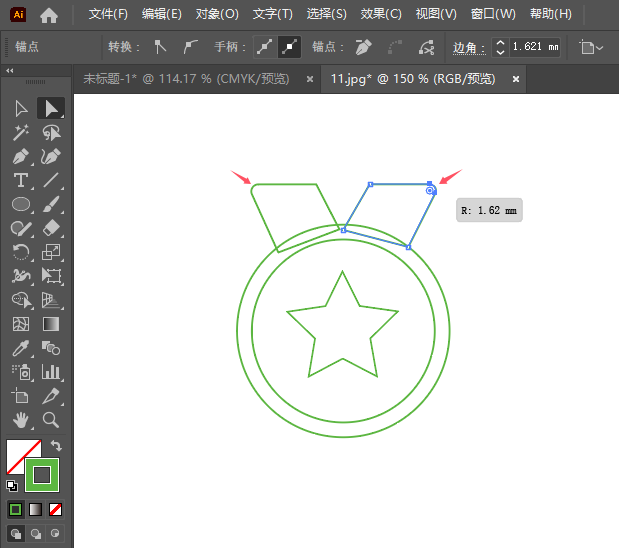Screen dimensions: 619x548
Task: Enable Draw Behind mode
Action: tap(36, 533)
